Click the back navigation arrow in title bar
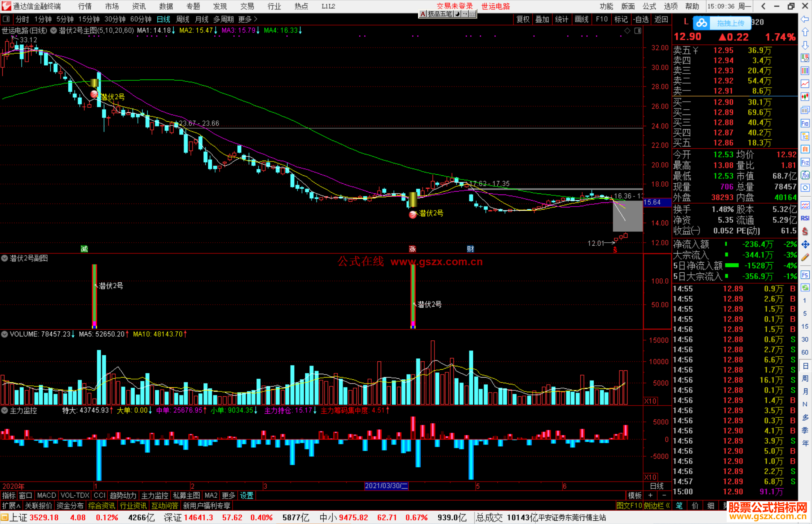Screen dimensions: 812x524 (763, 6)
